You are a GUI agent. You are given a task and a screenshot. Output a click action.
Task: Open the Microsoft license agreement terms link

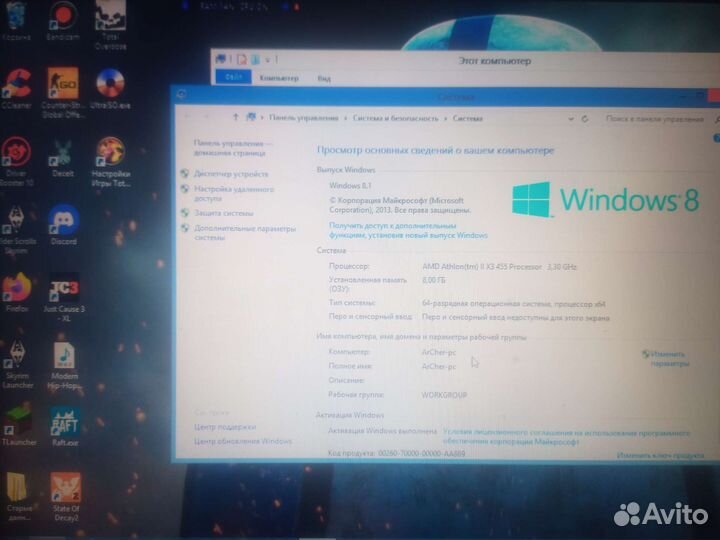pyautogui.click(x=566, y=437)
